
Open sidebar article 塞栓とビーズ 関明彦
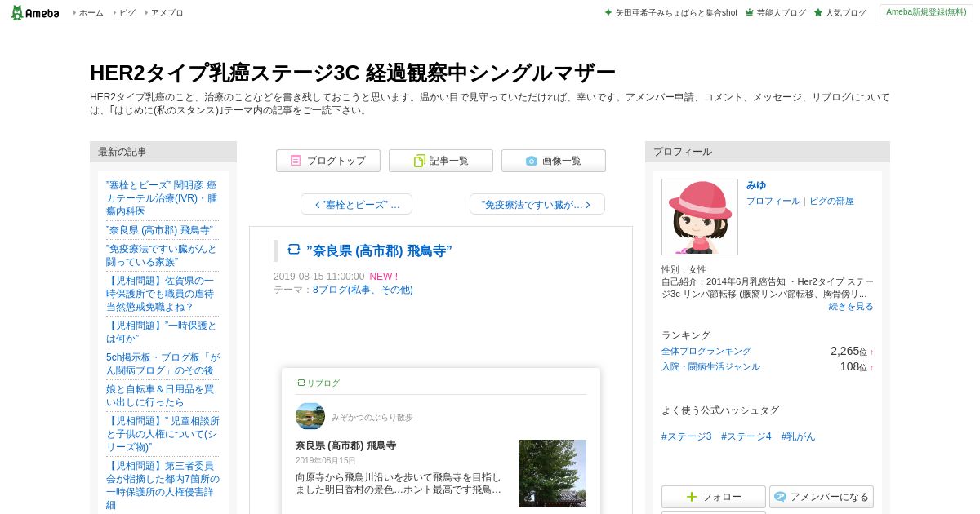point(162,198)
